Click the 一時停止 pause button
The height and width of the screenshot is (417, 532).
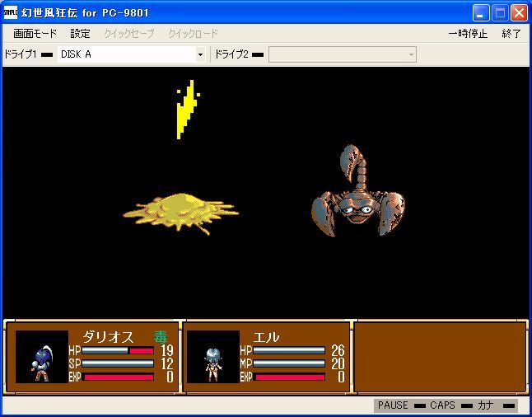[468, 34]
